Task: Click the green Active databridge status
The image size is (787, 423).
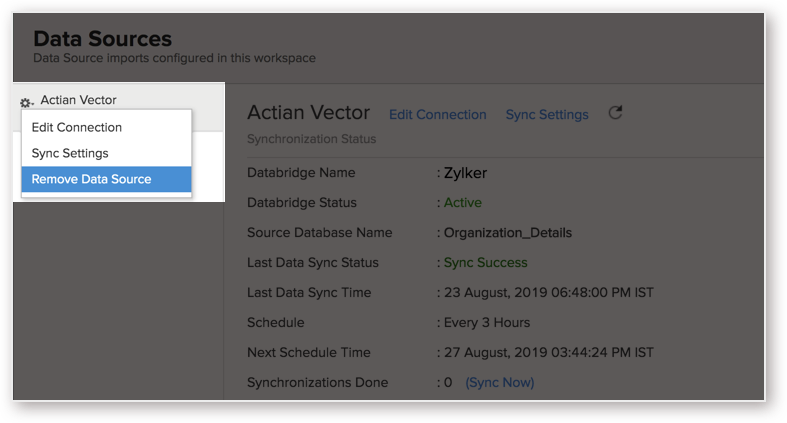Action: pyautogui.click(x=463, y=203)
